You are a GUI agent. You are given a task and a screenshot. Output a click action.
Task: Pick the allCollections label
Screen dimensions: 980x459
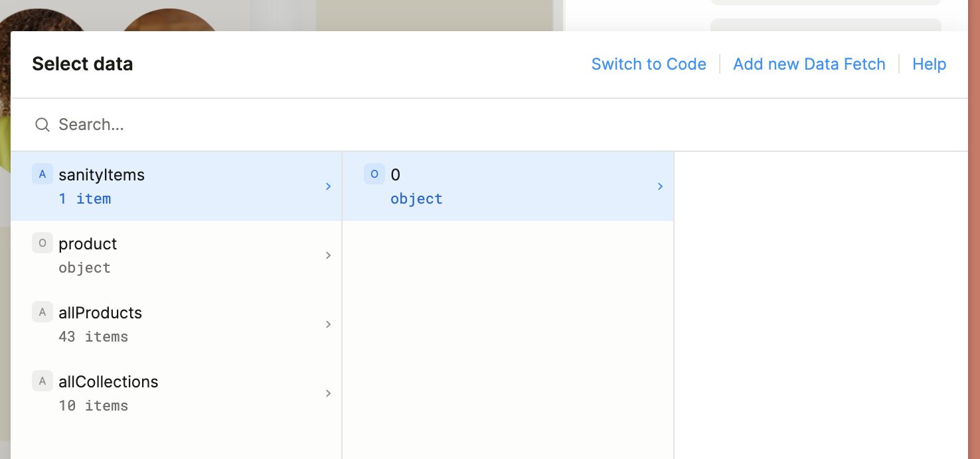point(108,382)
